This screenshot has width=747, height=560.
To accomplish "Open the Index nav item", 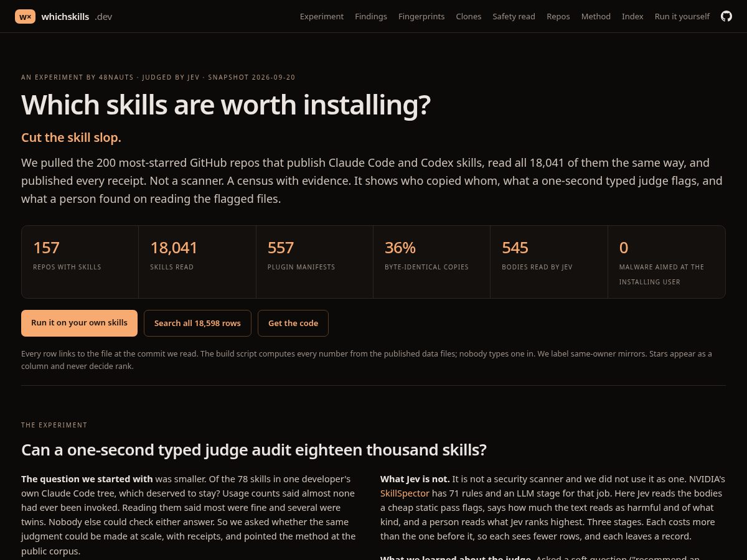I will [x=632, y=17].
